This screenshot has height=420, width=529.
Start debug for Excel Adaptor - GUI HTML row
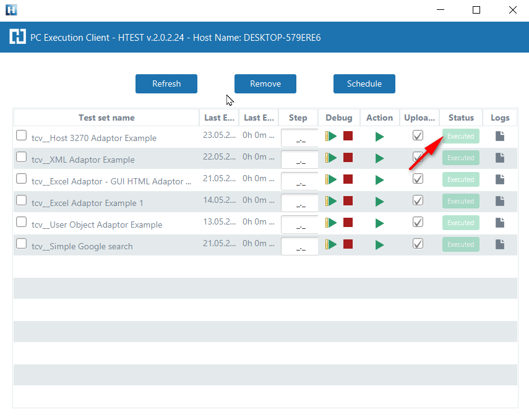tap(332, 179)
